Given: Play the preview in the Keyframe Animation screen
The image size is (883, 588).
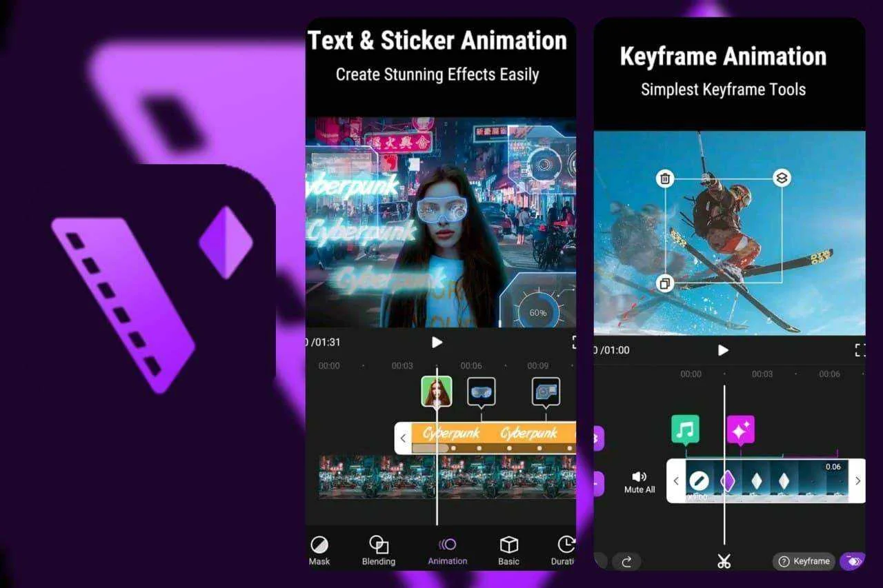Looking at the screenshot, I should click(x=723, y=350).
